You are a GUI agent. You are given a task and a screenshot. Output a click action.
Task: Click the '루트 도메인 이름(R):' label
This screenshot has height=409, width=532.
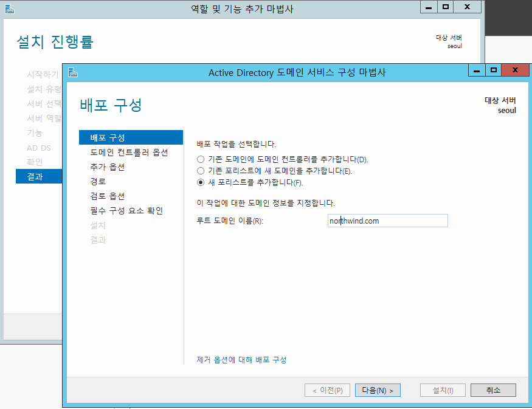click(x=230, y=221)
